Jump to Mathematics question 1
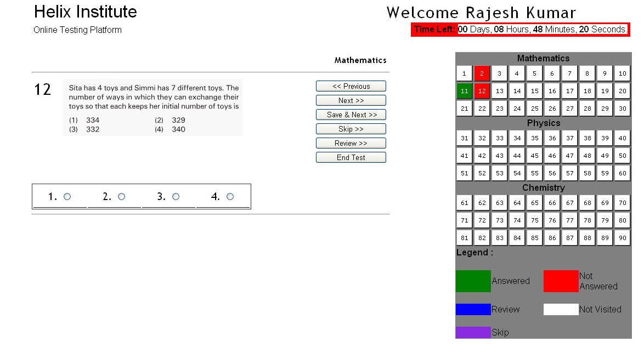Image resolution: width=644 pixels, height=353 pixels. 464,73
